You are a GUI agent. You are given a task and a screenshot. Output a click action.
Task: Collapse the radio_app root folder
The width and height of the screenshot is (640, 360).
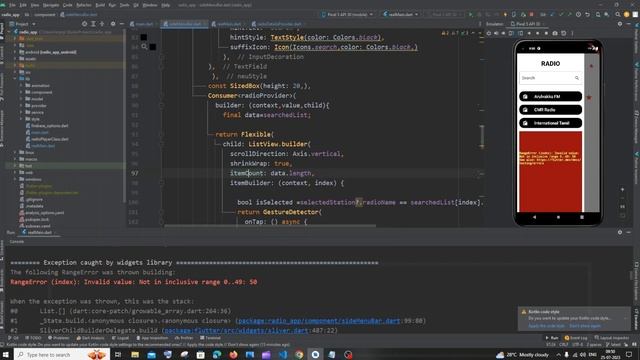click(x=10, y=32)
